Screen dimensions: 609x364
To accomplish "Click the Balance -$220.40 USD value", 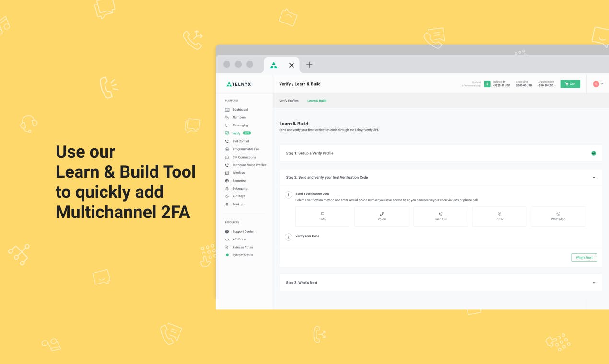I will pos(502,85).
